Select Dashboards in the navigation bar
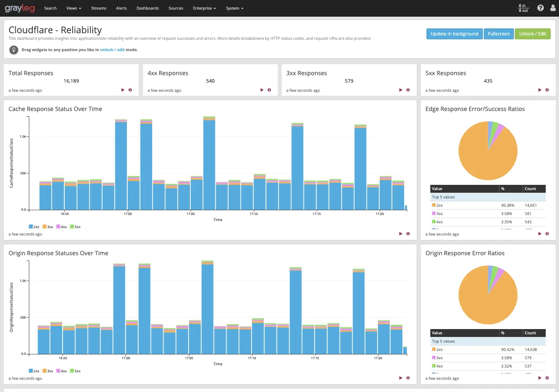559x392 pixels. [147, 8]
